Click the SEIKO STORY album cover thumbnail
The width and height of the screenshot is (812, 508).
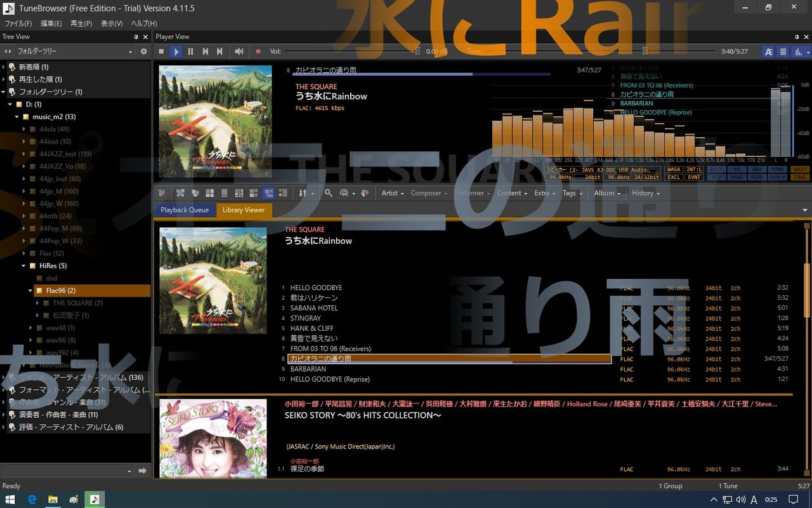(x=213, y=438)
